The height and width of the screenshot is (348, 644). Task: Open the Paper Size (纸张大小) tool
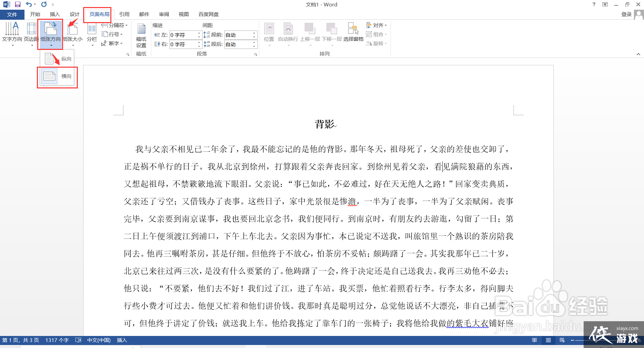73,34
